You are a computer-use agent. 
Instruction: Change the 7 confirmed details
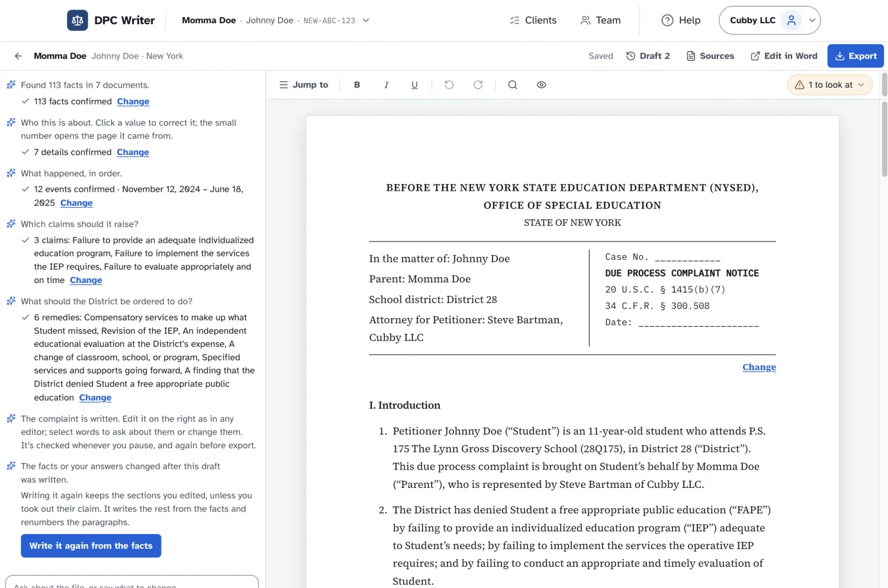click(x=133, y=152)
